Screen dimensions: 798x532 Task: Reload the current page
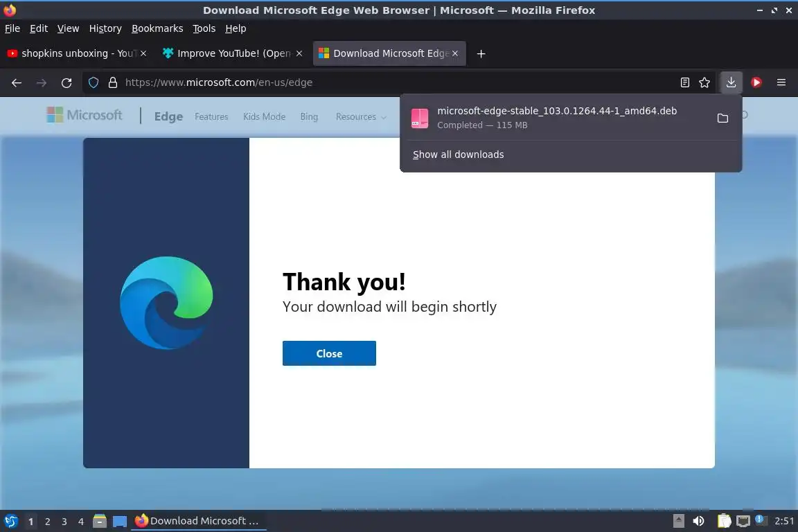(x=66, y=82)
